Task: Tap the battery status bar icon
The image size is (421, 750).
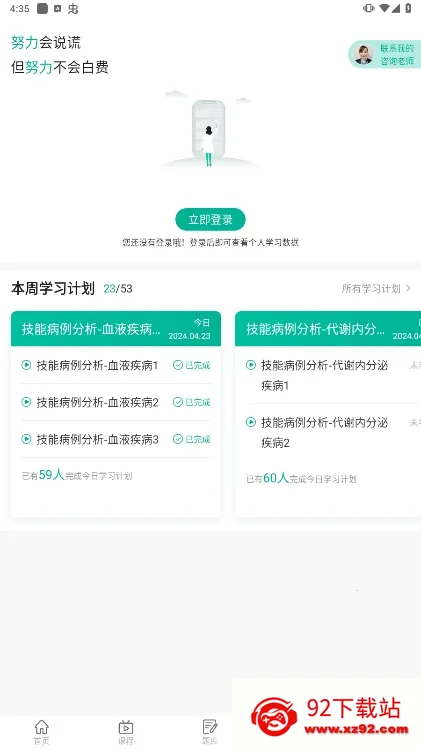Action: 408,8
